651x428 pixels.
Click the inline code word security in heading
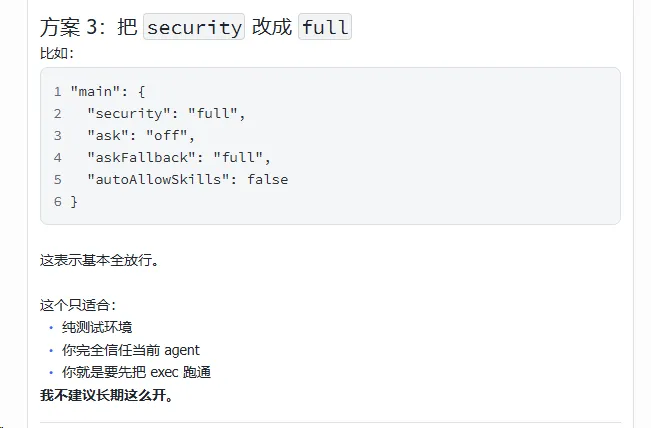[x=194, y=27]
